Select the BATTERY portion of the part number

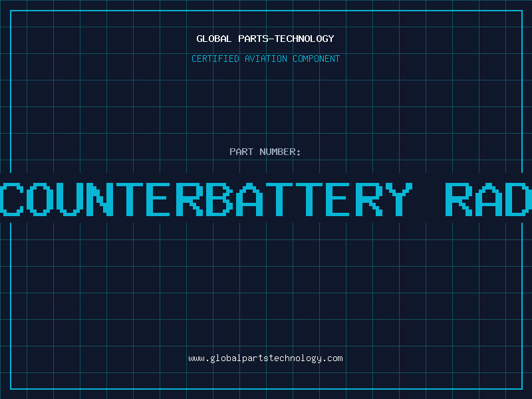309,199
